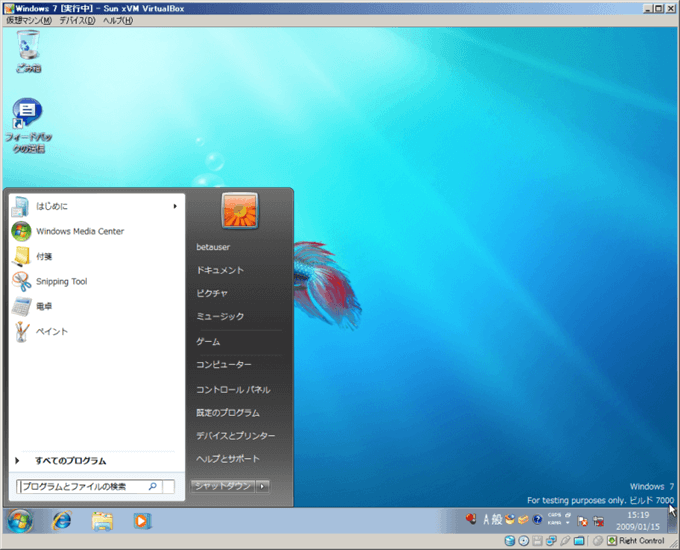
Task: Open コントロール パネル from Start menu
Action: click(x=233, y=389)
